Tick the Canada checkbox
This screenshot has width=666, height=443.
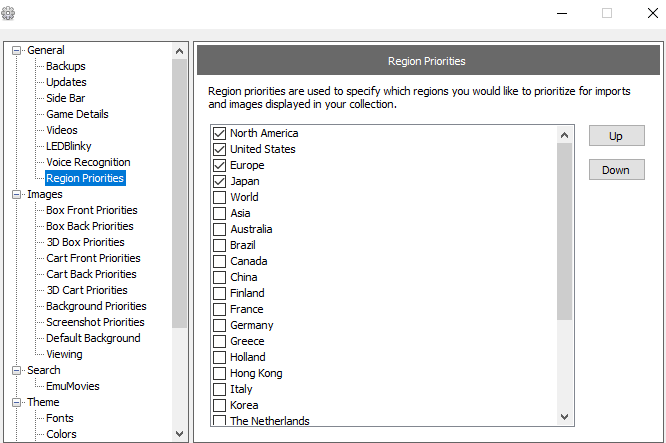(x=219, y=261)
